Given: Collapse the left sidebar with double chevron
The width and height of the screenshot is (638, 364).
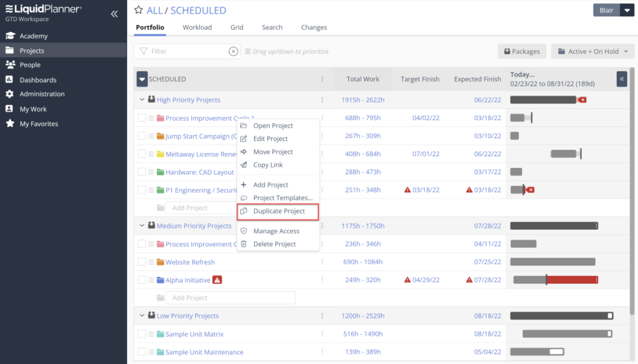Looking at the screenshot, I should (x=115, y=14).
